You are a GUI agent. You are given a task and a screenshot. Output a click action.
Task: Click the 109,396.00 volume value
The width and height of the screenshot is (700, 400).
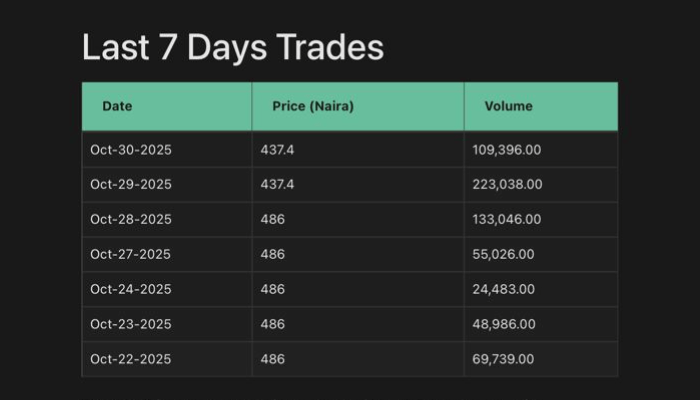coord(507,150)
